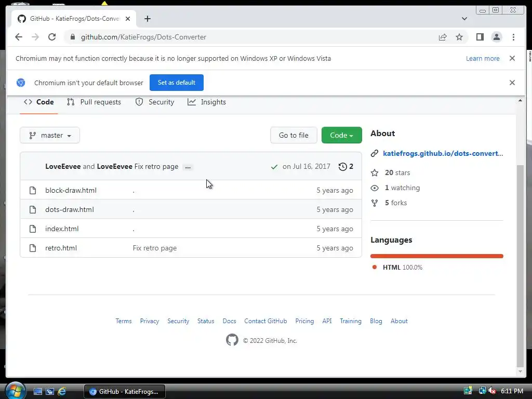Screen dimensions: 532x399
Task: Click retro.html Fix retro page message
Action: 155,248
